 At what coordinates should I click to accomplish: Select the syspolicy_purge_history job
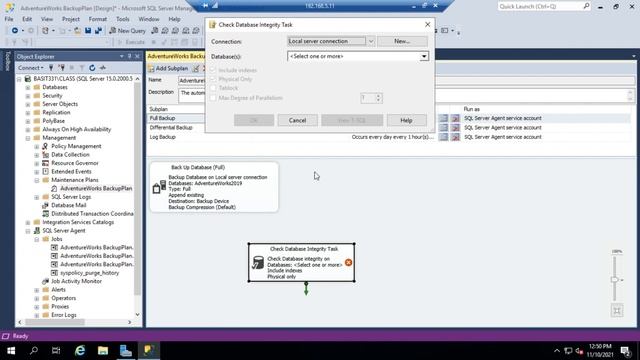pos(90,273)
